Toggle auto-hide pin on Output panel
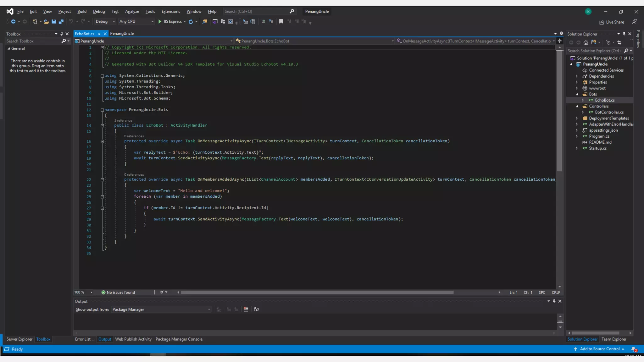 pos(554,301)
